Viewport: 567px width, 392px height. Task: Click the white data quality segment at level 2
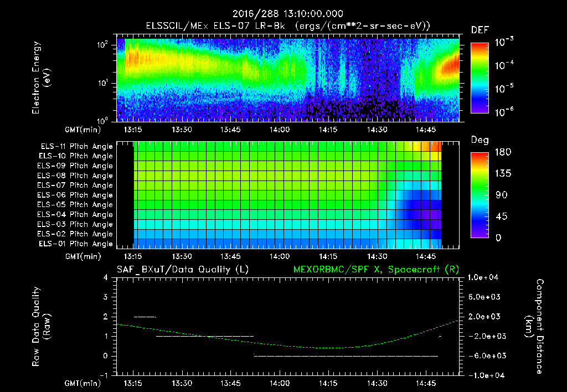(145, 317)
